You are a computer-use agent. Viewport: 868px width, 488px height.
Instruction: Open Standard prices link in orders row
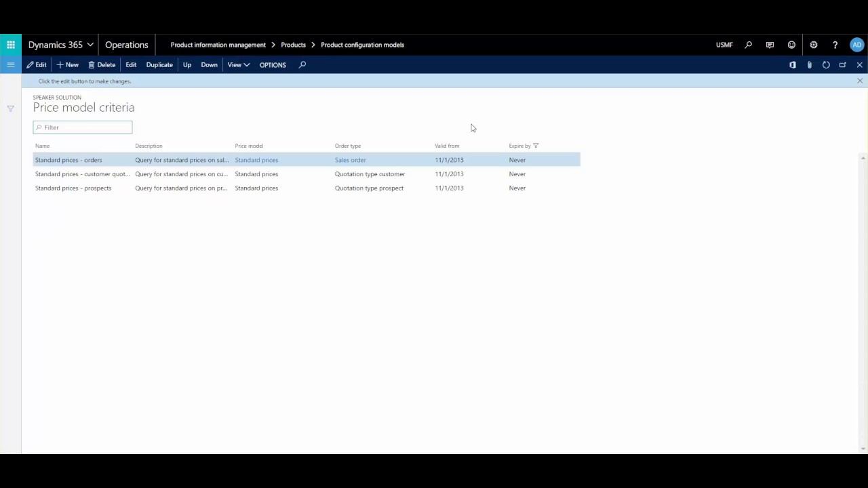click(x=256, y=160)
